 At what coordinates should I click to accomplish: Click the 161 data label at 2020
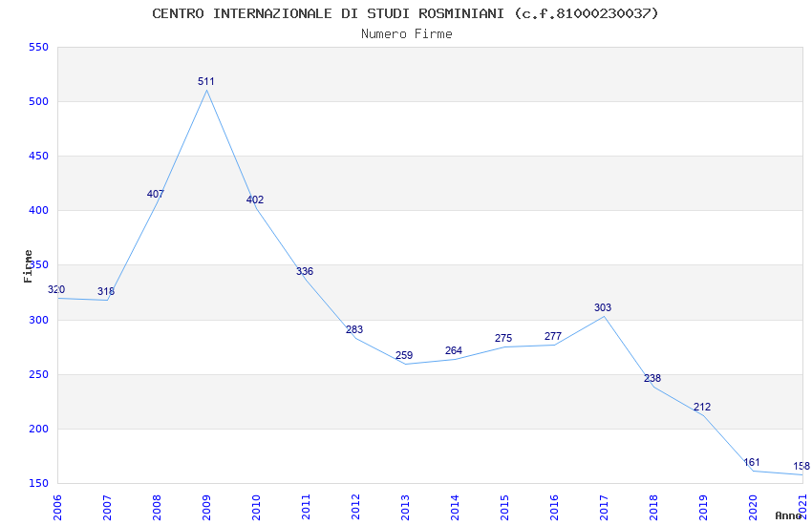(752, 462)
